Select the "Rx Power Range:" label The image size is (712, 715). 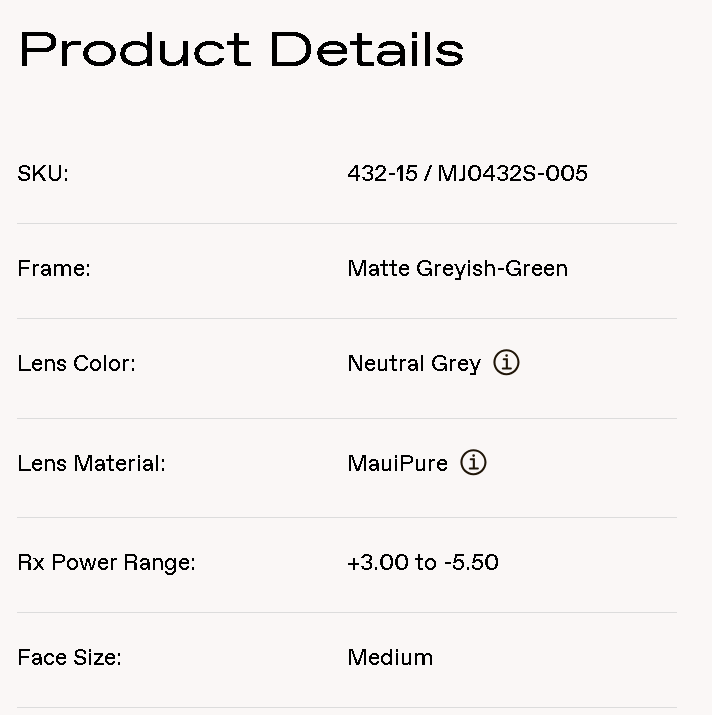[x=106, y=562]
